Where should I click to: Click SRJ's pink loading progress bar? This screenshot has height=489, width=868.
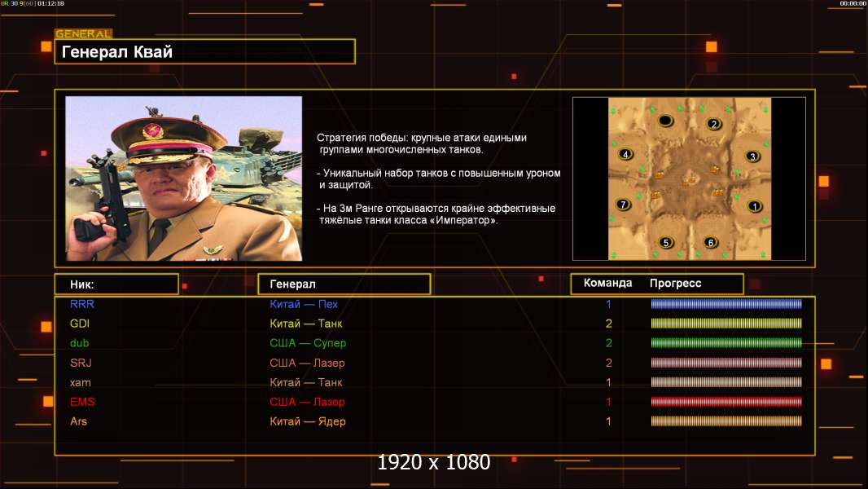coord(726,363)
